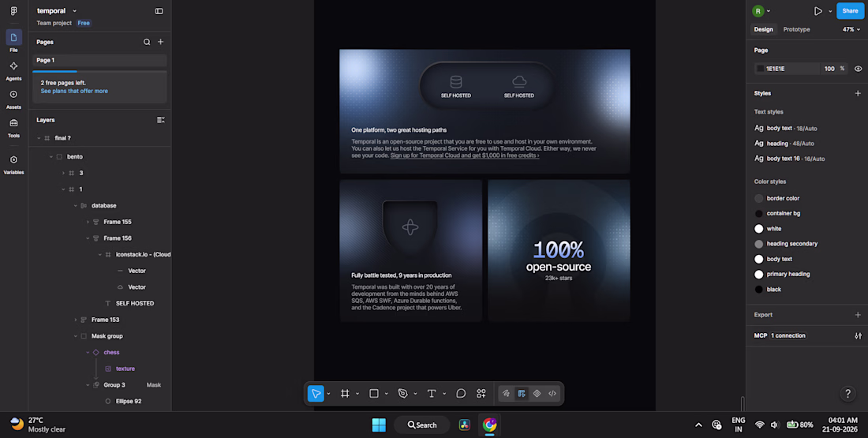The image size is (868, 438).
Task: Add a new page with plus icon
Action: [x=160, y=42]
